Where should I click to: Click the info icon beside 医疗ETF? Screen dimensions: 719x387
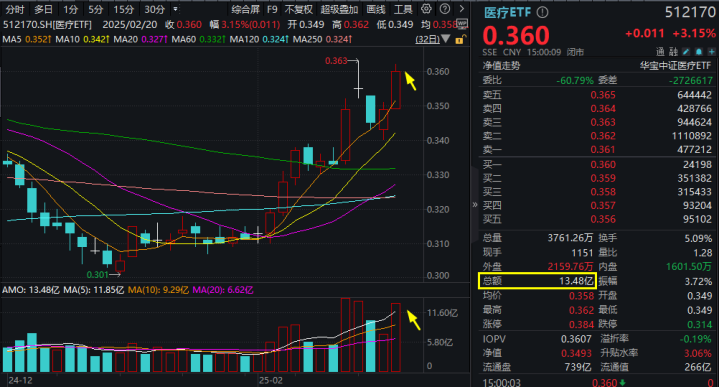point(542,13)
